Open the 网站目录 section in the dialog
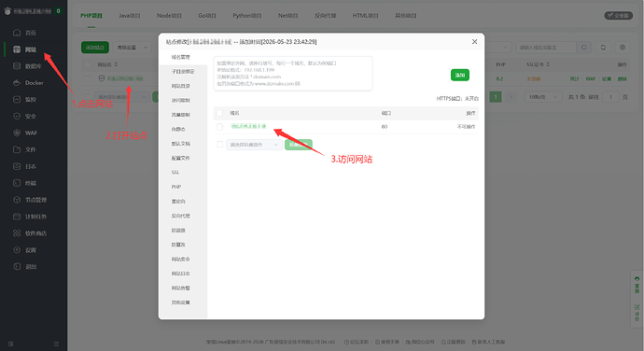The width and height of the screenshot is (644, 351). click(181, 86)
